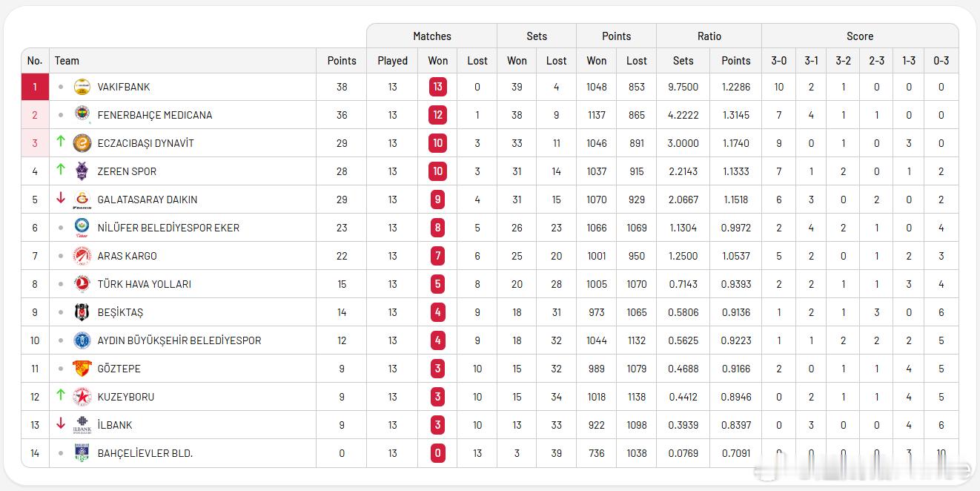Open Nilüfer Belediyespor Eker team page
980x491 pixels.
168,228
